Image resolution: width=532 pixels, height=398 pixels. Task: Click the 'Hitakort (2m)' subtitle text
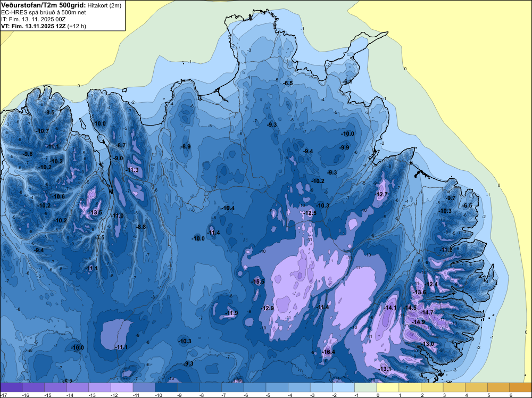[104, 5]
